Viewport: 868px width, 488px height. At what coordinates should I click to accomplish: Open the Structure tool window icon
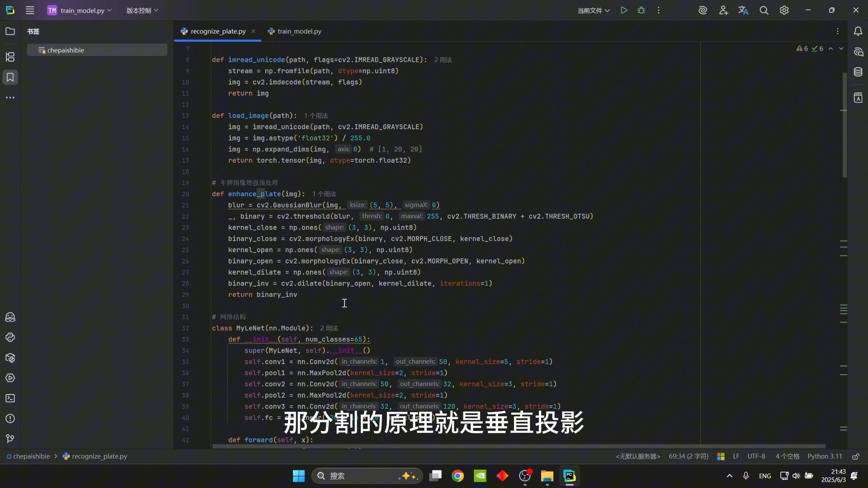pos(10,57)
